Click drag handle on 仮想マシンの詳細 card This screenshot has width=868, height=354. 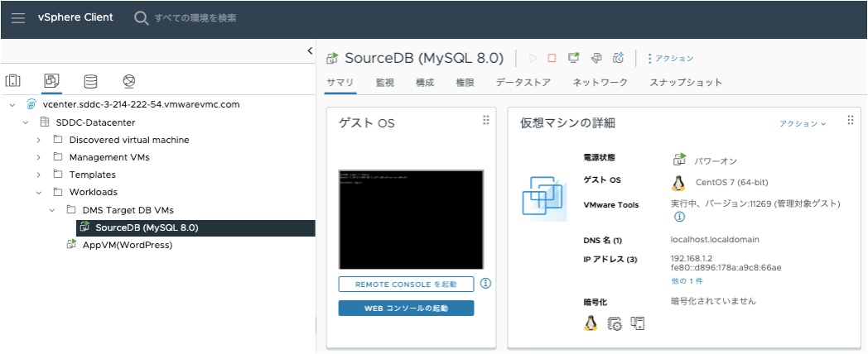pyautogui.click(x=851, y=120)
